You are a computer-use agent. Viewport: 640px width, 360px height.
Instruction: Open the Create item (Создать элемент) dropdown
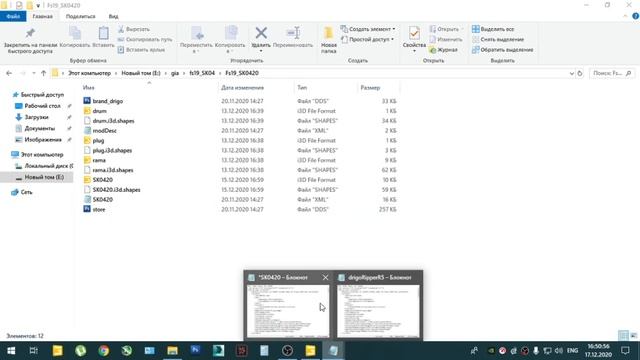[368, 29]
